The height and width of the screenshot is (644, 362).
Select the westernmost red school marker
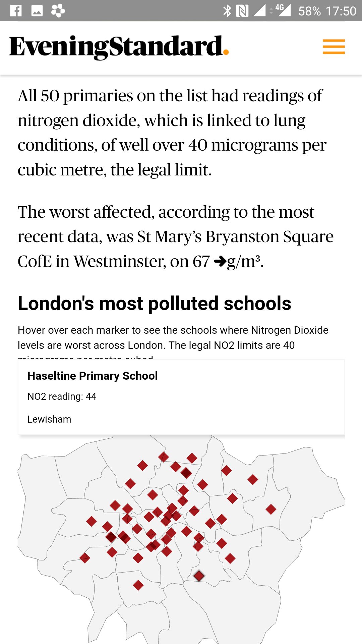coord(84,558)
